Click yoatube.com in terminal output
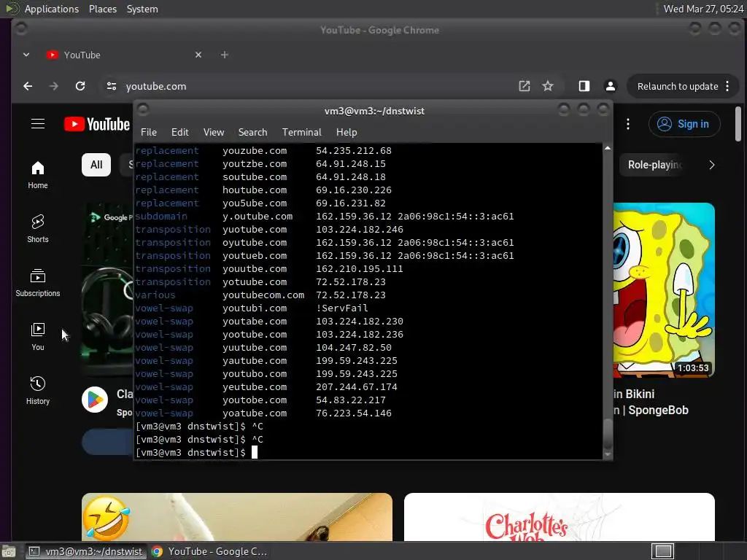This screenshot has width=747, height=560. pos(255,413)
